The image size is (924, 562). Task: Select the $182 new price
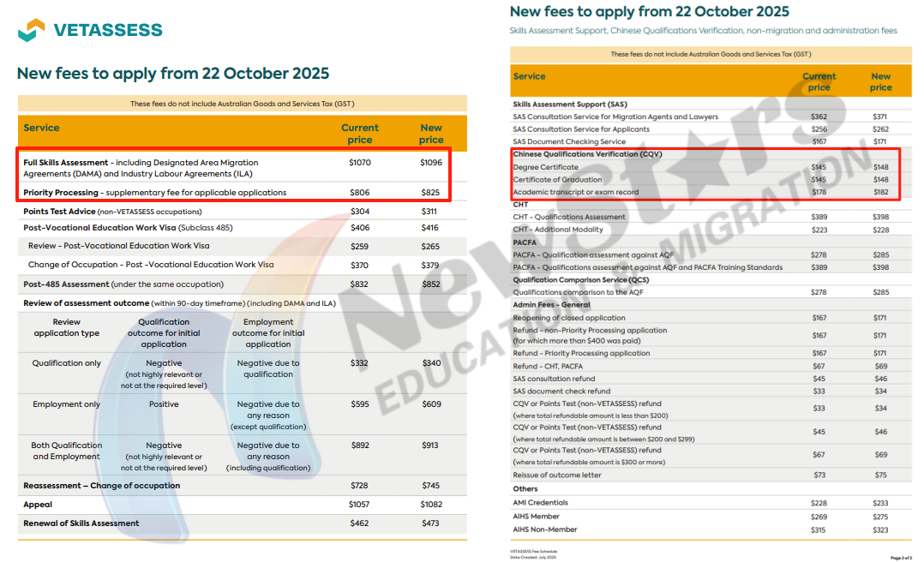(x=881, y=192)
